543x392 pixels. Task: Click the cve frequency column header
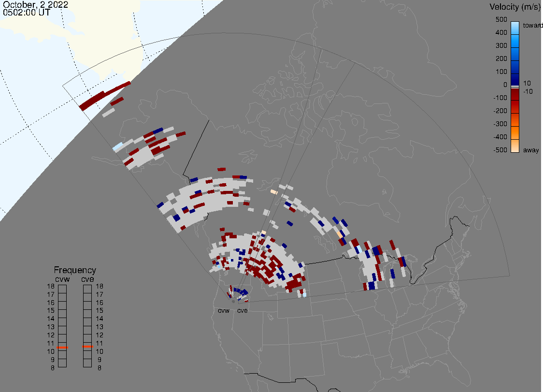87,279
